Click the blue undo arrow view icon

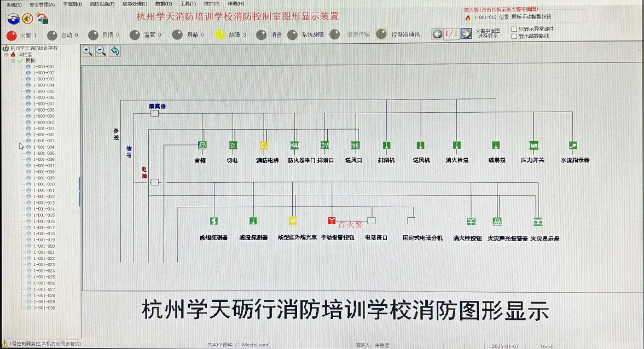pos(115,51)
